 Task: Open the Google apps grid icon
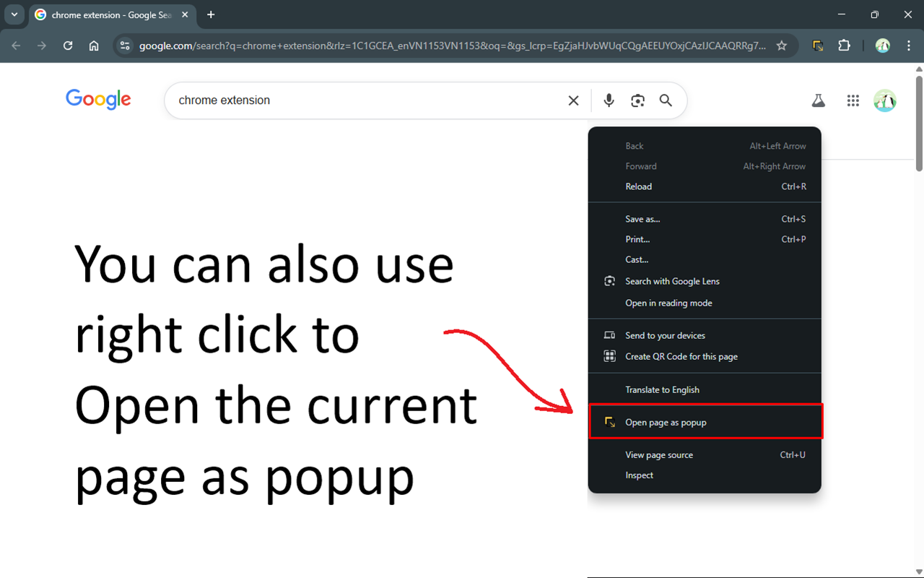(x=853, y=100)
